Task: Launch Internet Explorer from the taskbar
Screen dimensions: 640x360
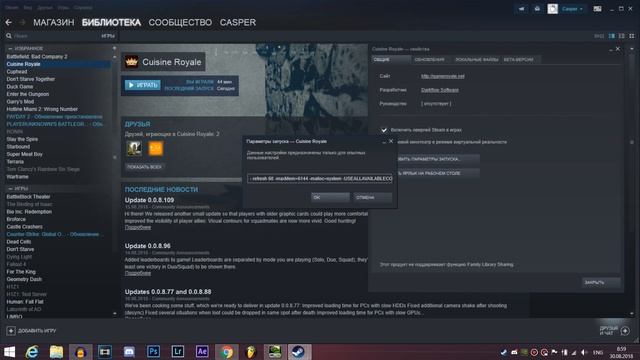Action: coord(32,352)
